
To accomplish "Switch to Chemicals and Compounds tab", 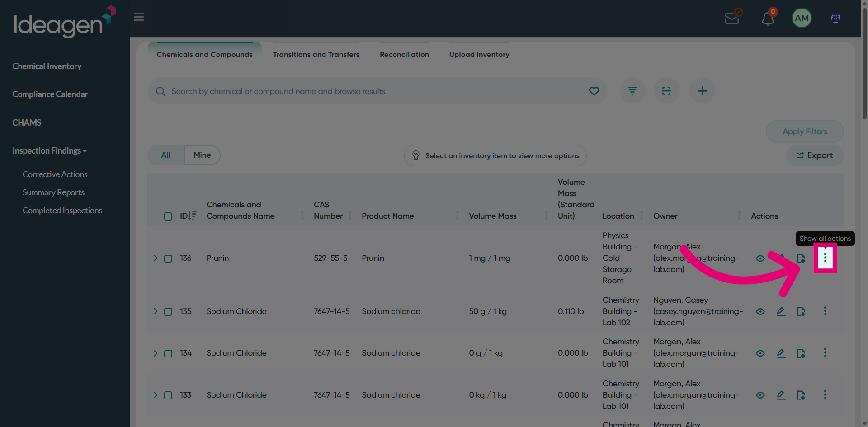I will pos(204,54).
